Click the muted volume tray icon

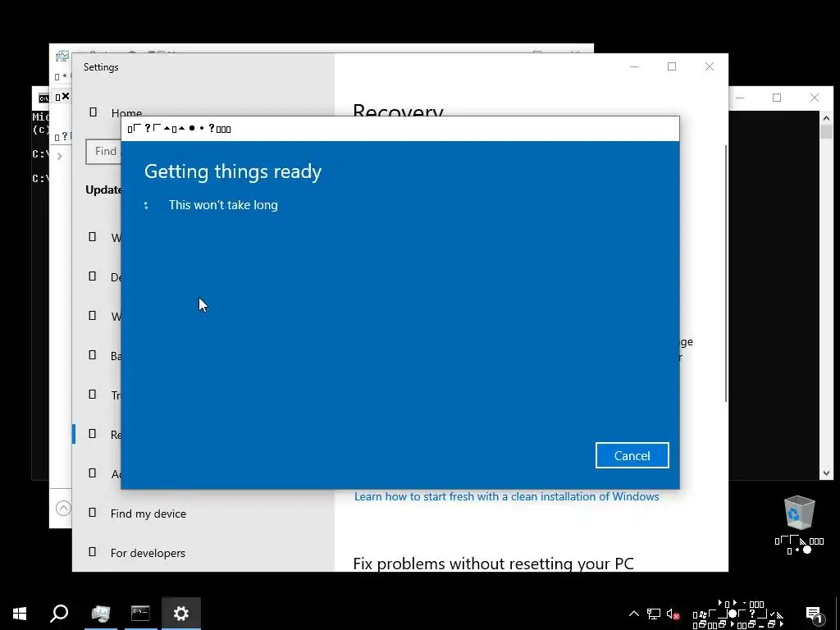(x=673, y=614)
